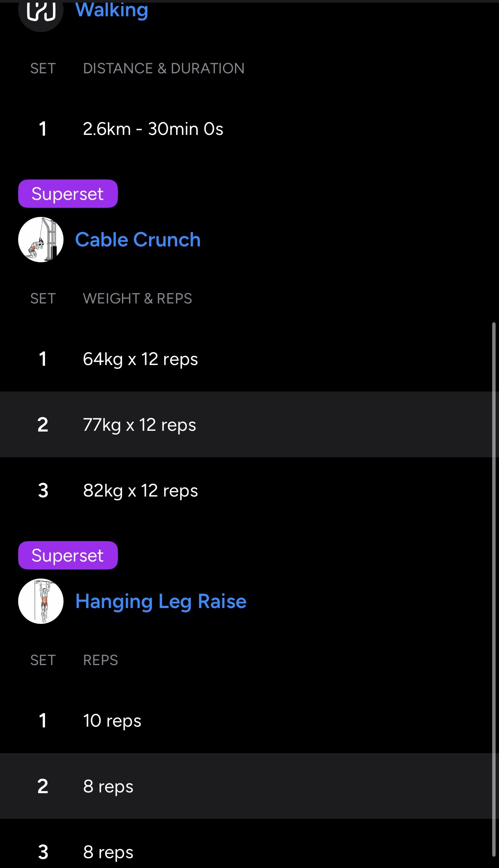The height and width of the screenshot is (868, 499).
Task: Tap the Superset badge above Hanging Leg Raise
Action: 68,555
